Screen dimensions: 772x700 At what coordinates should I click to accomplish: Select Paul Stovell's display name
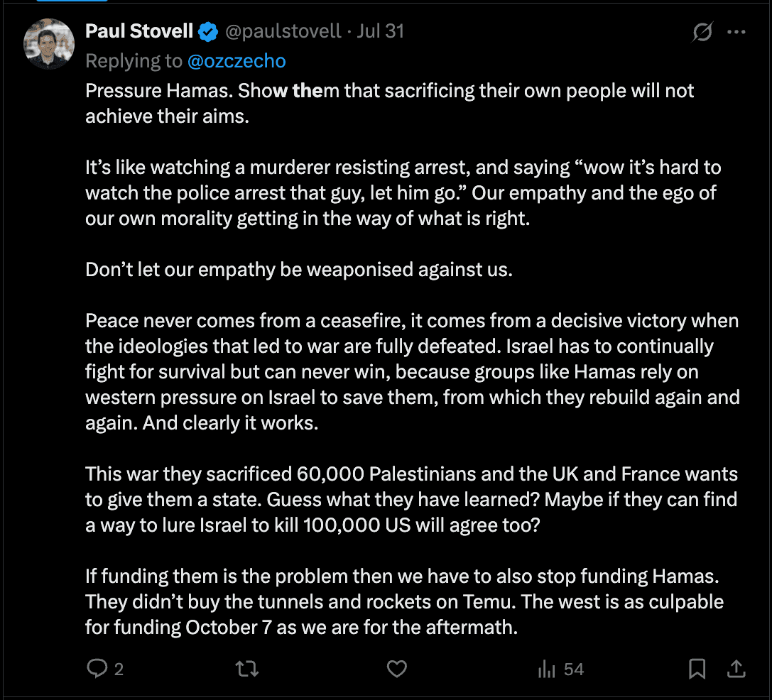click(139, 31)
